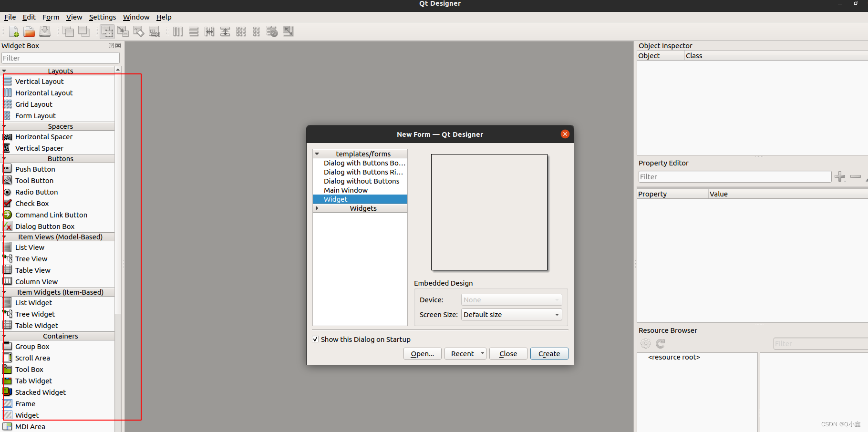
Task: Click the Open... button
Action: coord(422,354)
